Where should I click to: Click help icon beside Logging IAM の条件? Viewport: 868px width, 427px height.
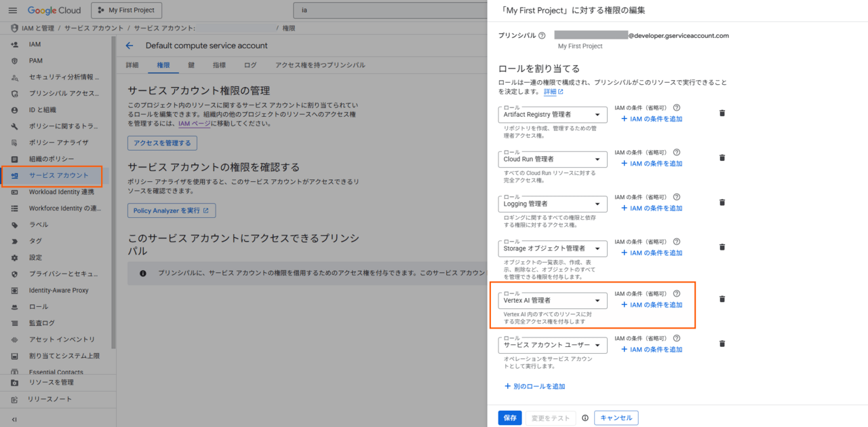coord(676,197)
